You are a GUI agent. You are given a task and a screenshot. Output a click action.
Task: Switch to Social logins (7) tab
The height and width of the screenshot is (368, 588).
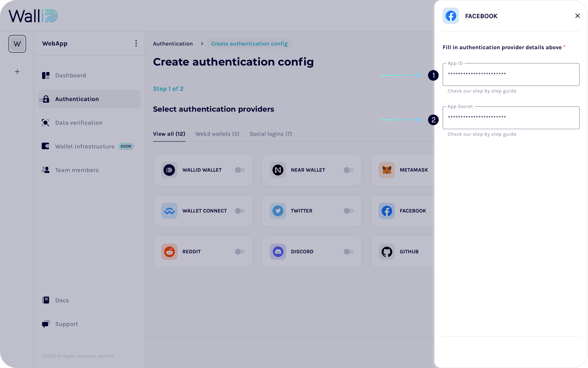[x=271, y=134]
